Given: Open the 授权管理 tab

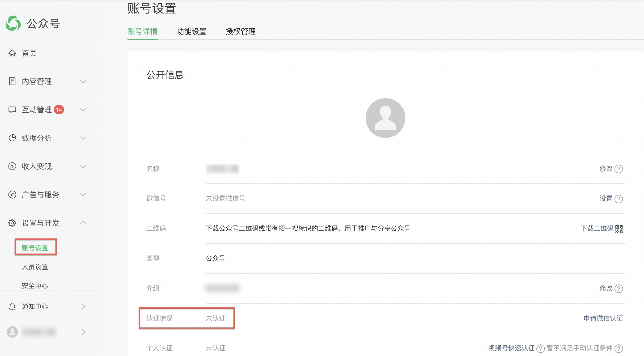Looking at the screenshot, I should 241,31.
